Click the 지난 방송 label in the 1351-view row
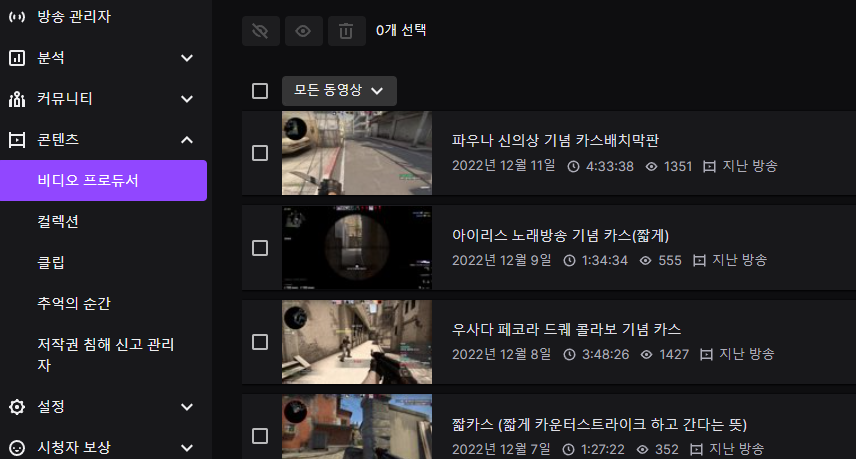Screen dimensions: 856x459 coord(750,165)
